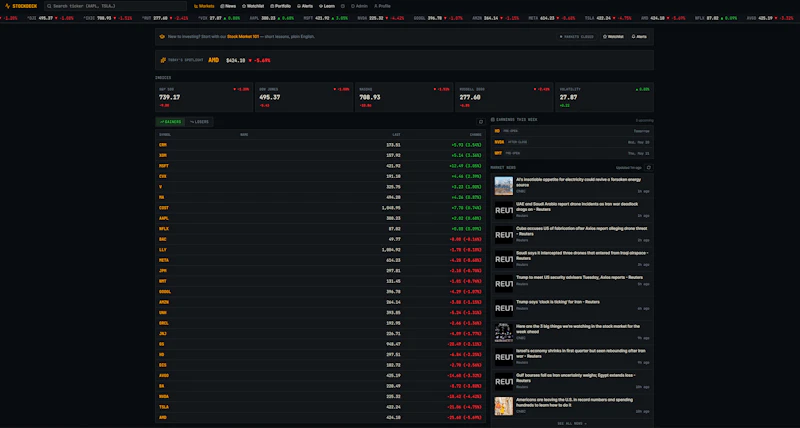Click the Earnings This Week calendar icon
The width and height of the screenshot is (800, 428).
[x=493, y=120]
